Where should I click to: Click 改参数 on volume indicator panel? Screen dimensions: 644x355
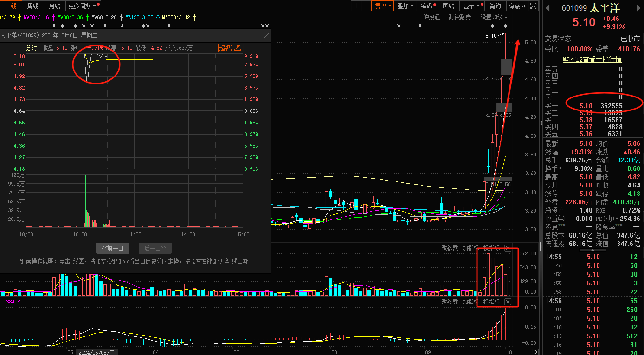tap(450, 248)
